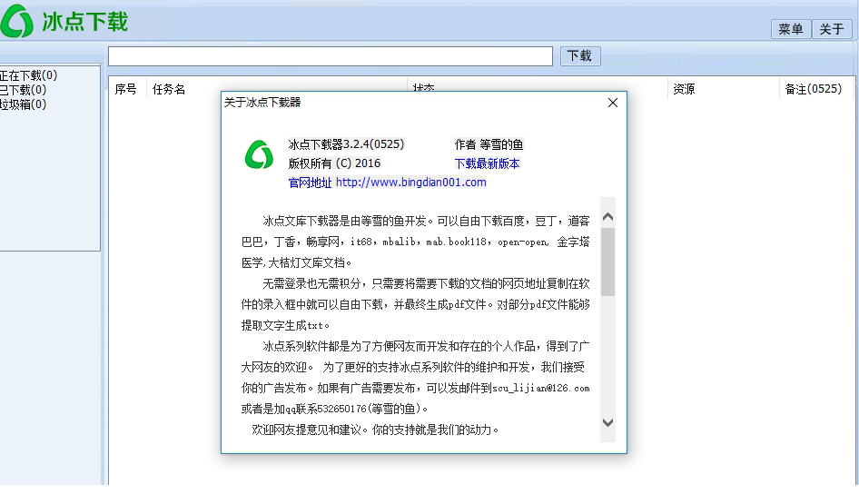Click the About text scrollbar thumb

607,262
